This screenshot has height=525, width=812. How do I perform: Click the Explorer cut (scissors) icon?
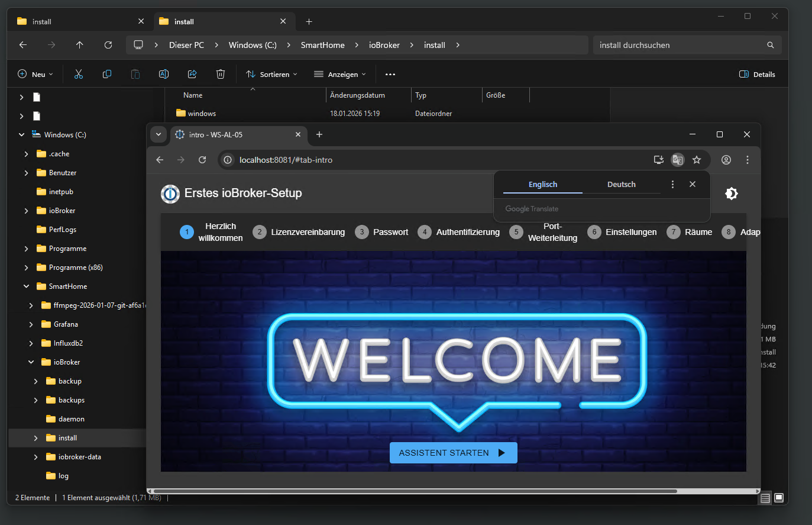click(79, 74)
